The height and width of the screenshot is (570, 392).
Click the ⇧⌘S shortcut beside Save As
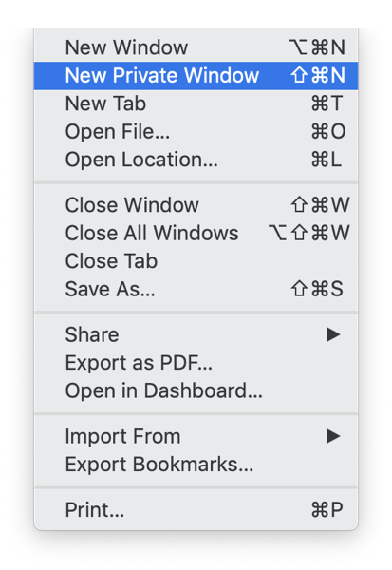click(317, 289)
